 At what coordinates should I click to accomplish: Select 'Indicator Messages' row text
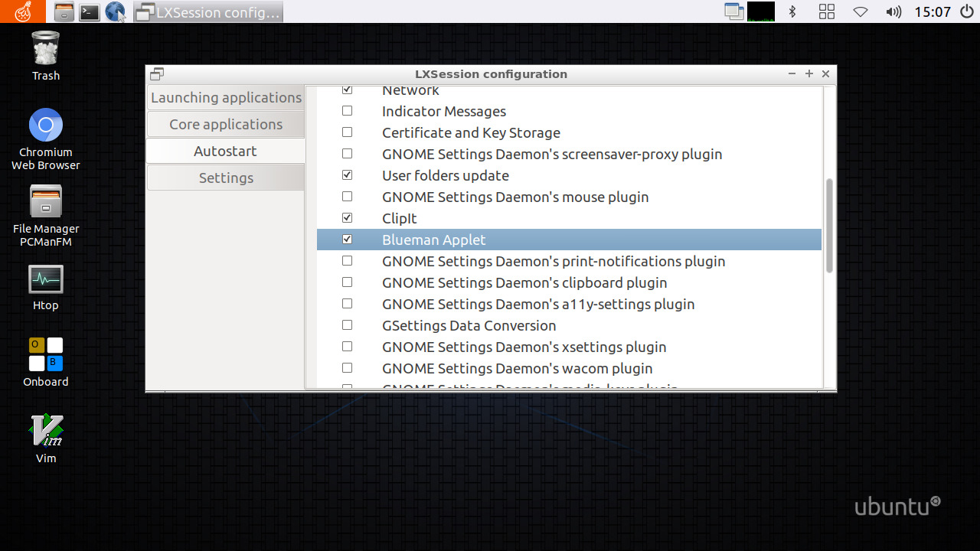444,112
